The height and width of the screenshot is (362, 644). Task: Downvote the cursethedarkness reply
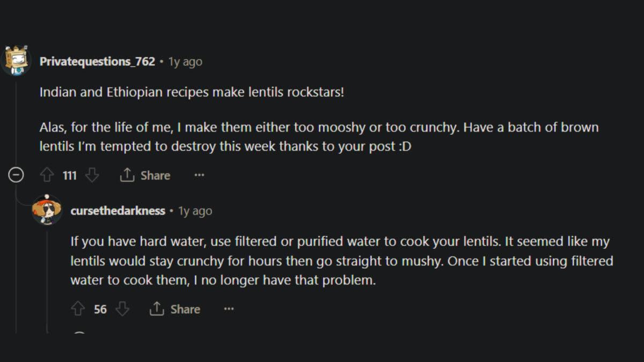pyautogui.click(x=122, y=309)
